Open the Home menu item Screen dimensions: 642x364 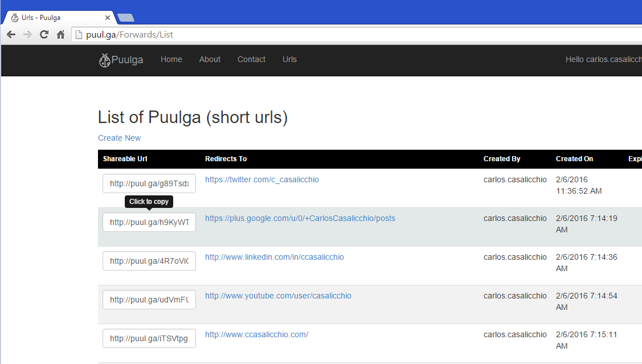point(171,59)
